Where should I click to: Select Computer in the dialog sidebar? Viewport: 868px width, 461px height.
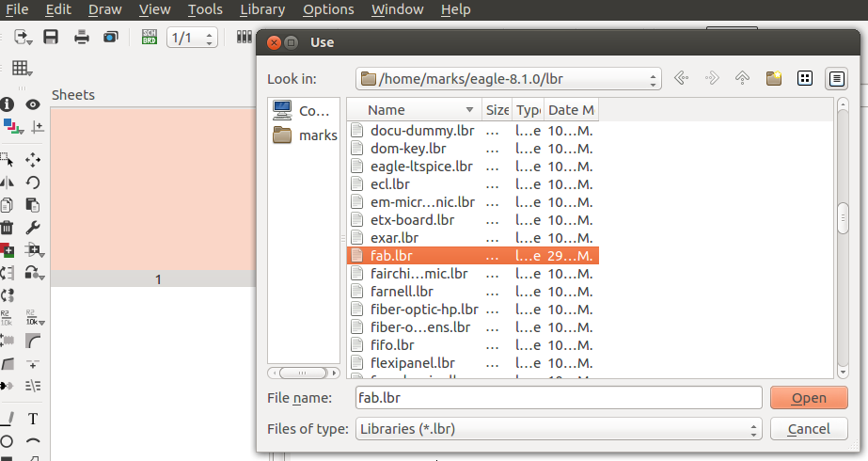click(x=304, y=111)
